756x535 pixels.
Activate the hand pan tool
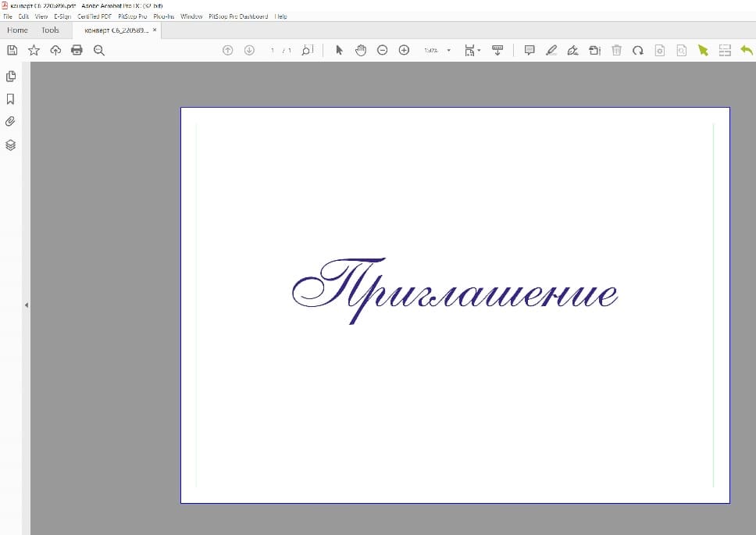click(361, 50)
